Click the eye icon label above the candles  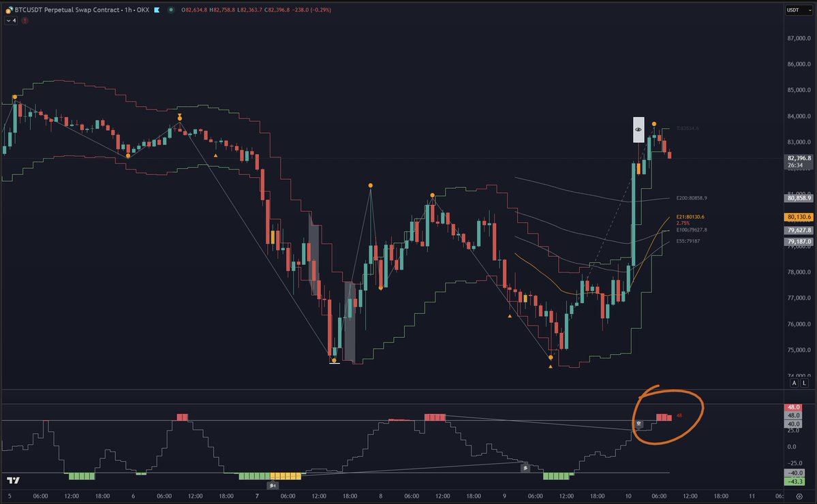638,129
